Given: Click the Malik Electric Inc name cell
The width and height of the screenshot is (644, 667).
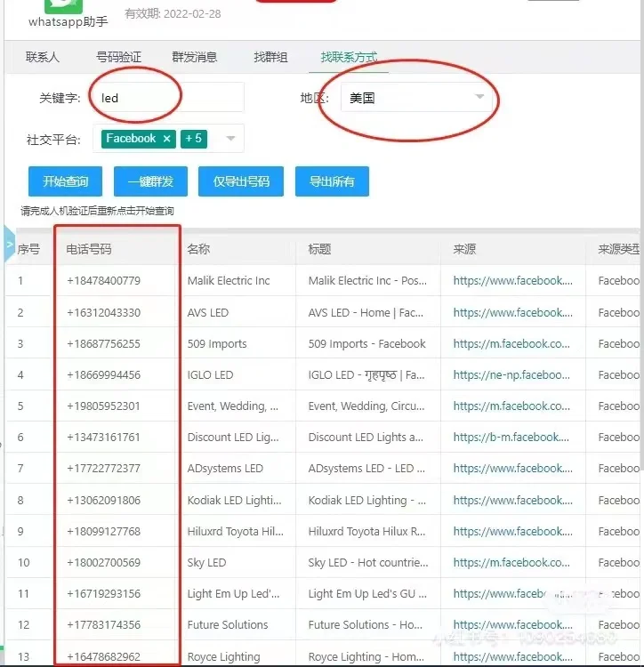Looking at the screenshot, I should coord(229,281).
